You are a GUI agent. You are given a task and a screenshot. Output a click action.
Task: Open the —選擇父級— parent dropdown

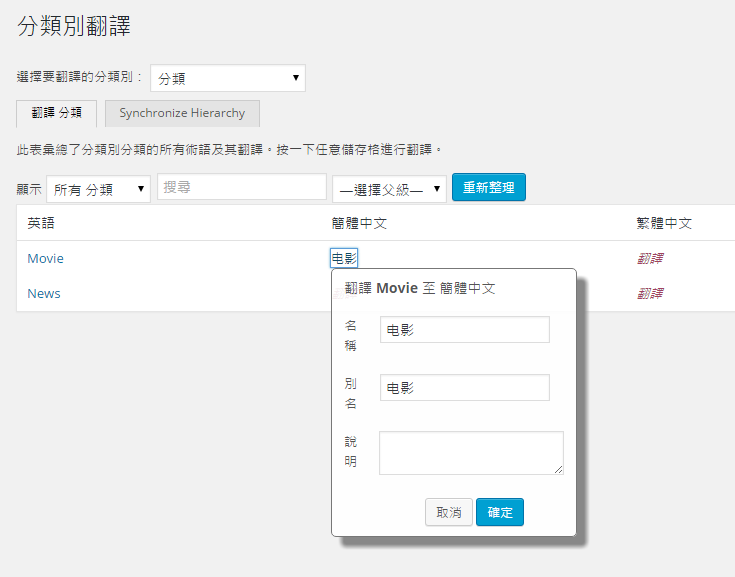click(x=389, y=189)
